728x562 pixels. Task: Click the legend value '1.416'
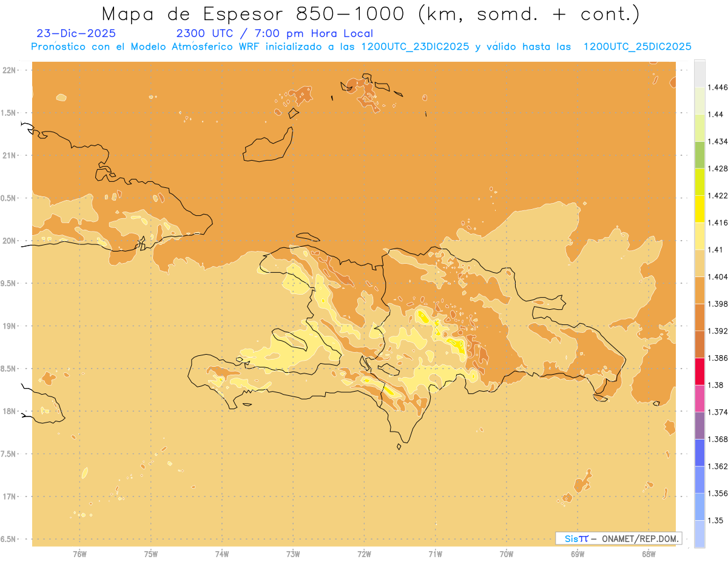click(x=718, y=222)
